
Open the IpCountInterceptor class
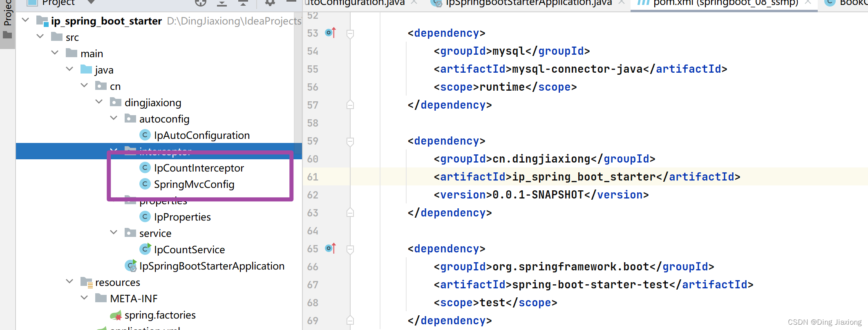pos(199,168)
